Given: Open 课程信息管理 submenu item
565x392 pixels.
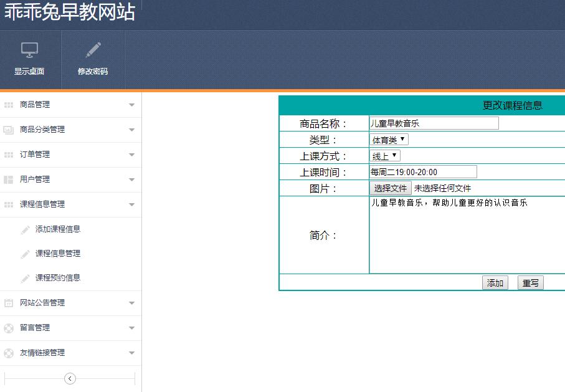Looking at the screenshot, I should click(x=58, y=254).
